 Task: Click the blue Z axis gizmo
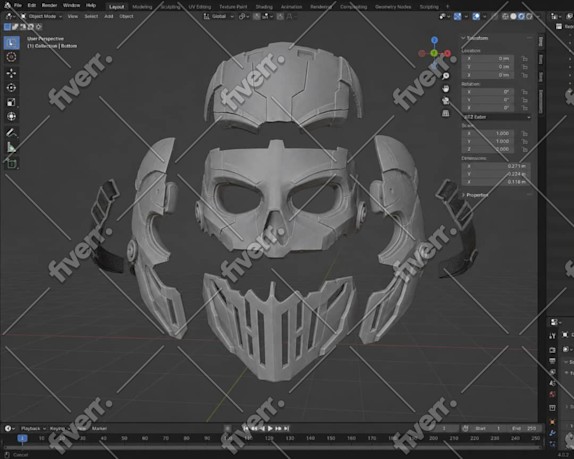click(434, 40)
